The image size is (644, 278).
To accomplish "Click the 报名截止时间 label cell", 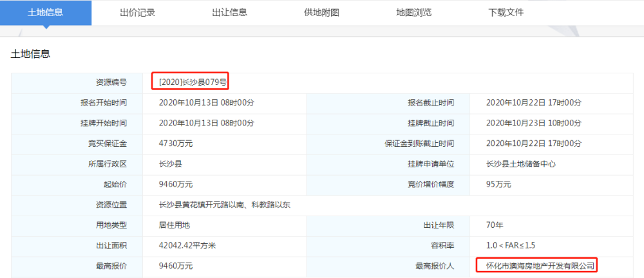I will (388, 104).
